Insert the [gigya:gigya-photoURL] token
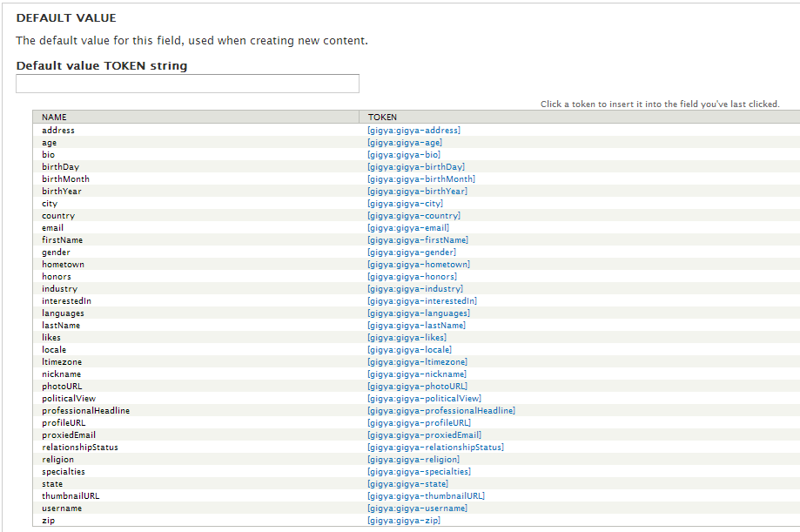 (417, 387)
